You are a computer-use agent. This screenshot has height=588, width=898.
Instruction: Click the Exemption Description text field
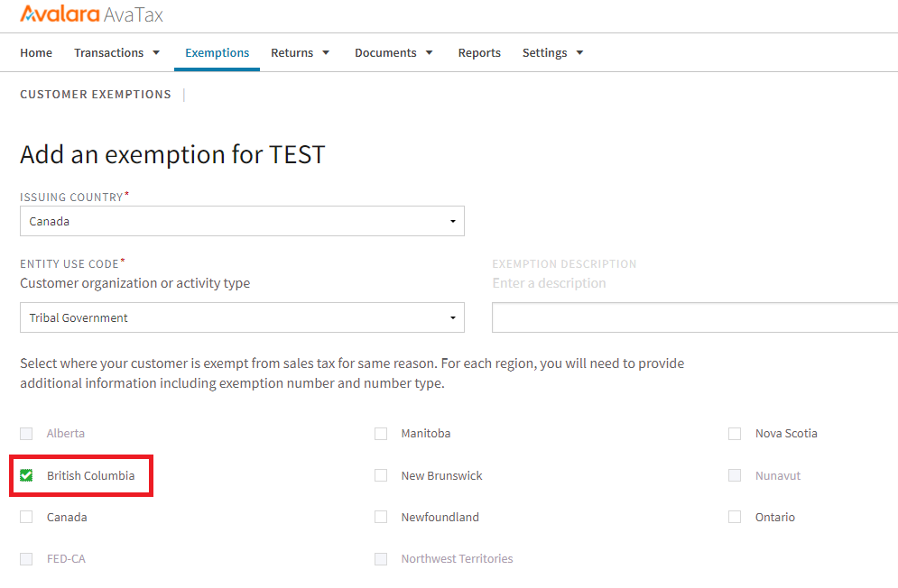coord(695,317)
